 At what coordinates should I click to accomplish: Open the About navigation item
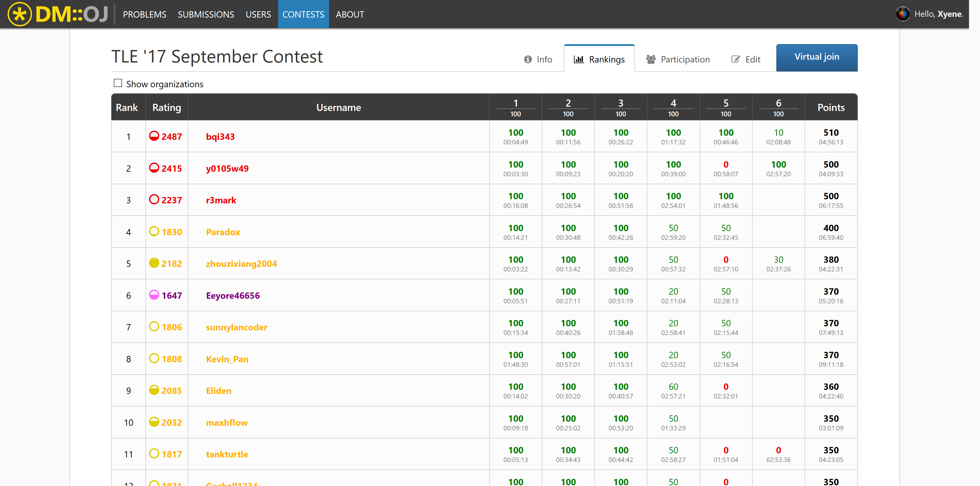point(350,15)
